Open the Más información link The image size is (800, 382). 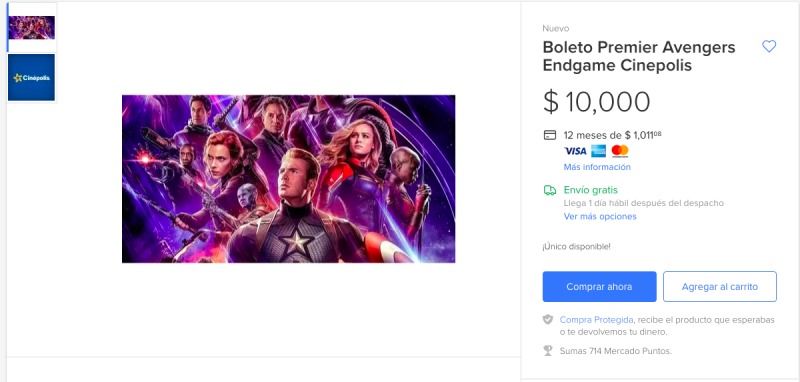click(597, 167)
